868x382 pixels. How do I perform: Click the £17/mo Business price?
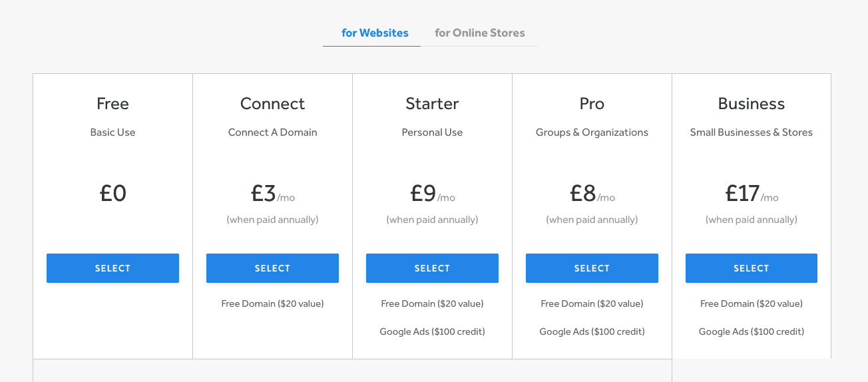coord(752,194)
